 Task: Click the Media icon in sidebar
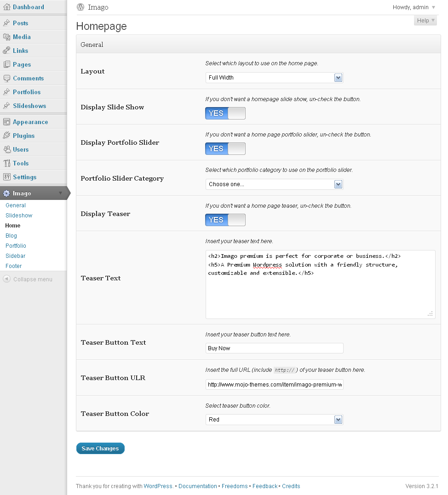[6, 37]
